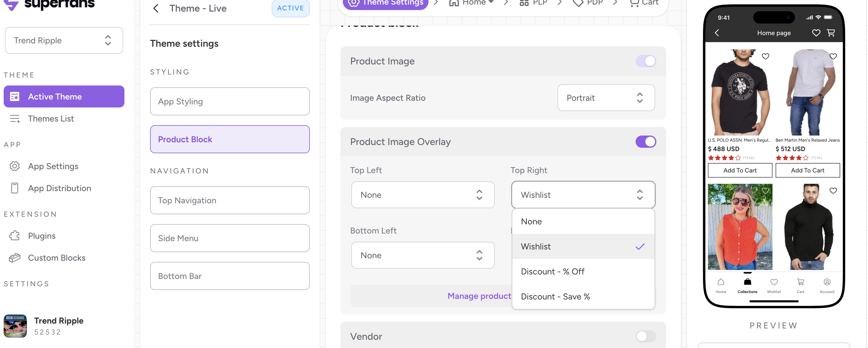The image size is (868, 348).
Task: Click App Settings gear icon
Action: click(x=15, y=166)
